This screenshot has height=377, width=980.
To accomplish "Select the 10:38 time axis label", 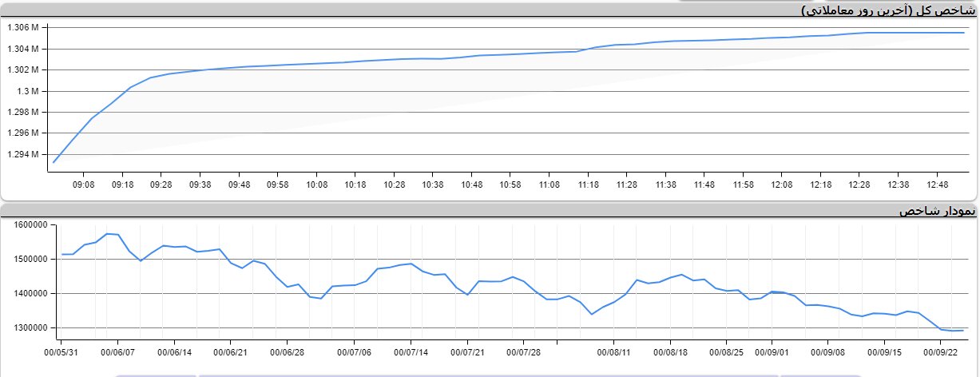I will pyautogui.click(x=432, y=185).
